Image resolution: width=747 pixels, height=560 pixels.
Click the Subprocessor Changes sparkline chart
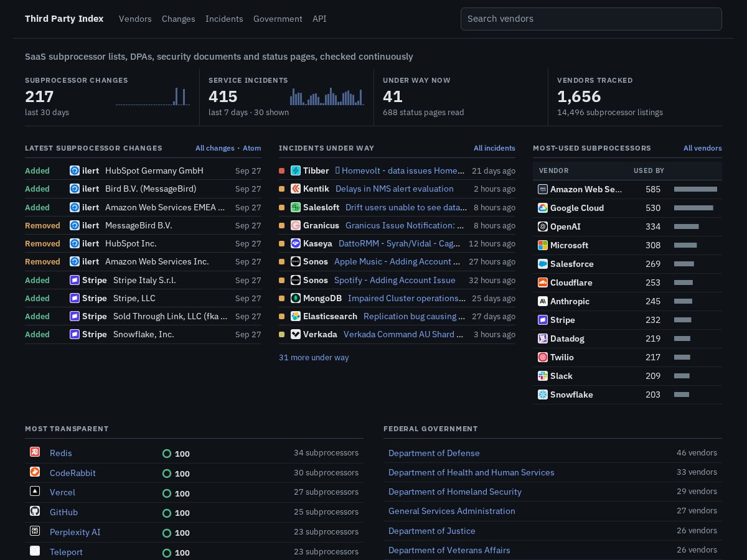(x=153, y=96)
